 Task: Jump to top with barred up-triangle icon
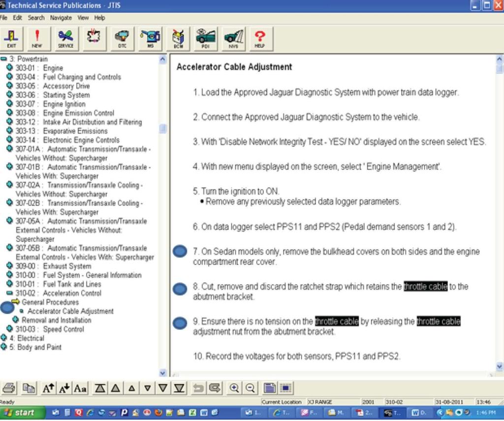coord(100,388)
